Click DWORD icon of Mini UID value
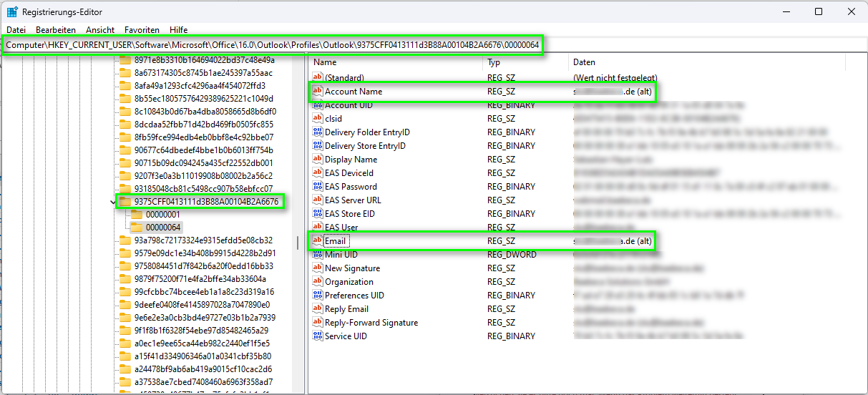The width and height of the screenshot is (868, 395). [318, 255]
